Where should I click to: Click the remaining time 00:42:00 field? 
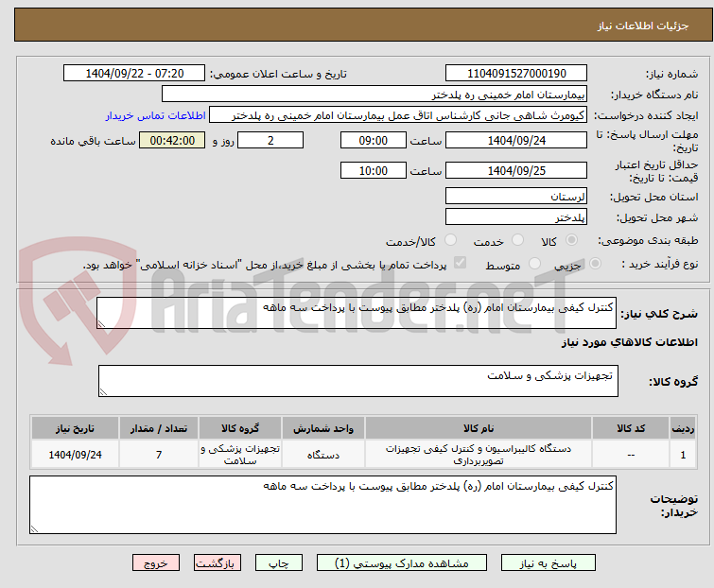point(172,140)
